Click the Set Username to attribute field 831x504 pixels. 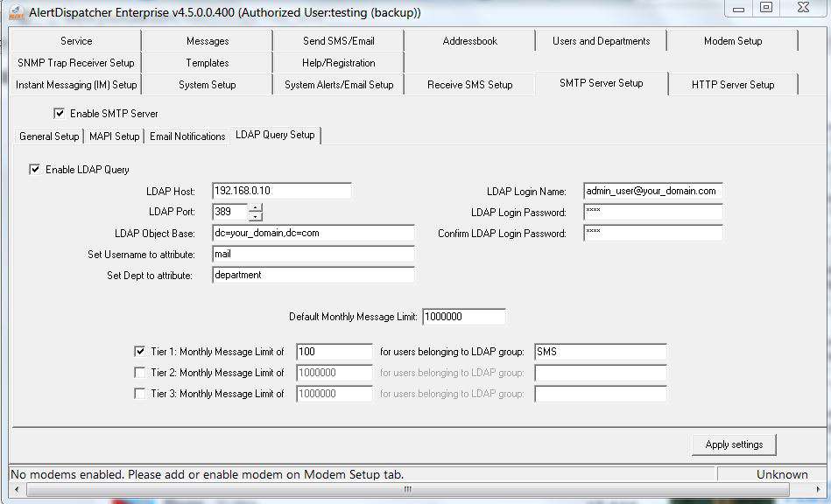coord(313,254)
